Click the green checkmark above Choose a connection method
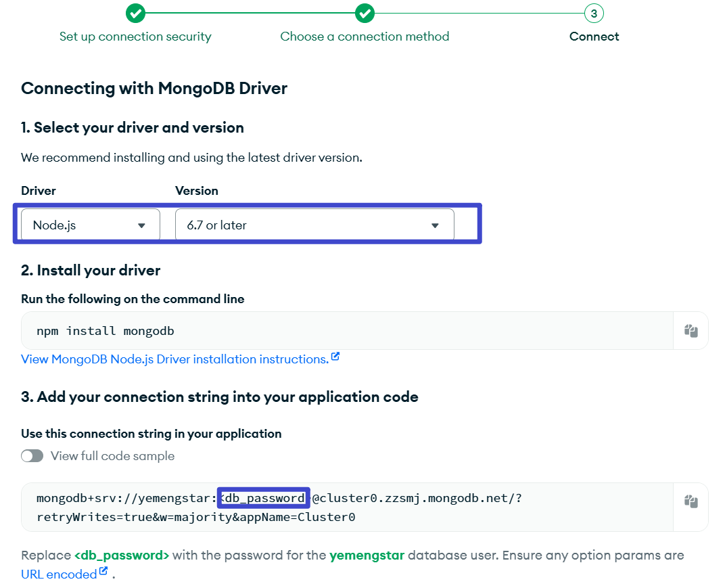Viewport: 725px width, 588px height. [x=365, y=13]
